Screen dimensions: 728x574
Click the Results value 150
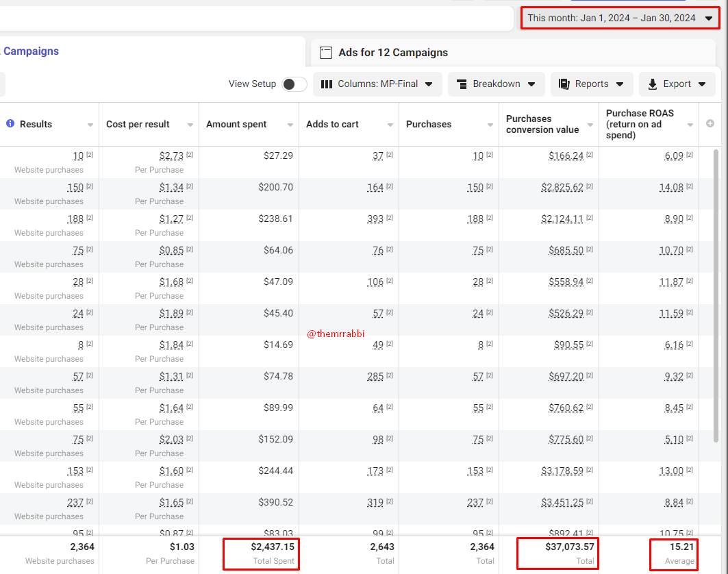[x=75, y=187]
